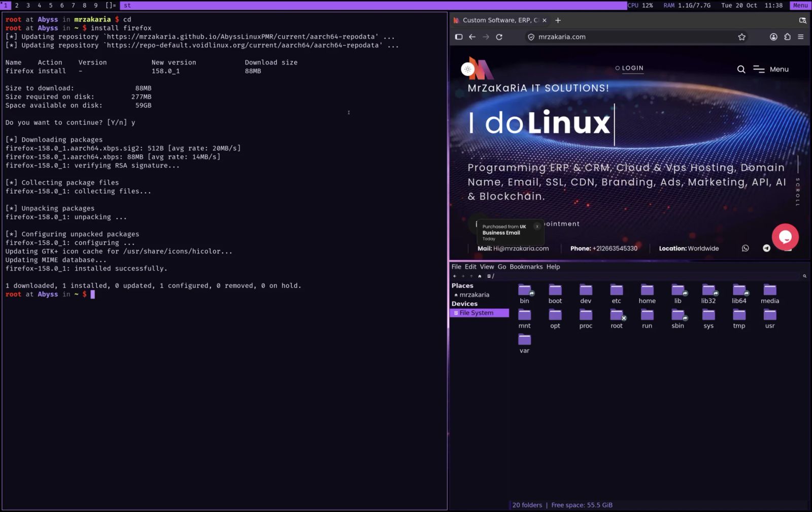Click the Telegram icon on the website
Viewport: 812px width, 512px height.
point(766,248)
